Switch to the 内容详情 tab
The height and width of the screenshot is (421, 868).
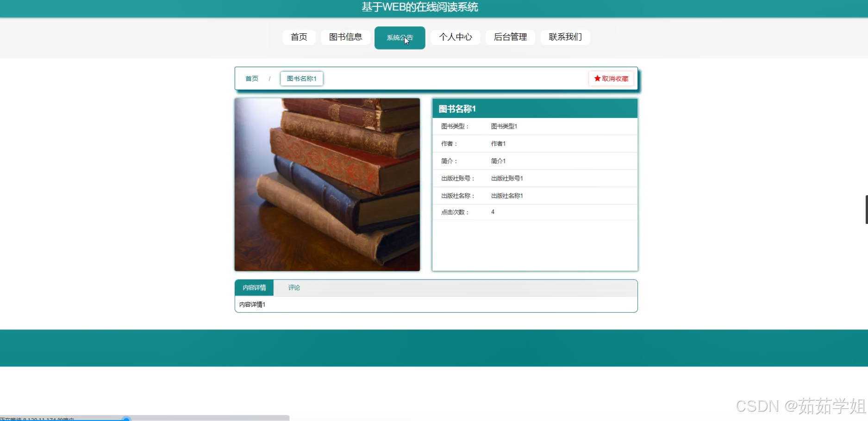(253, 287)
